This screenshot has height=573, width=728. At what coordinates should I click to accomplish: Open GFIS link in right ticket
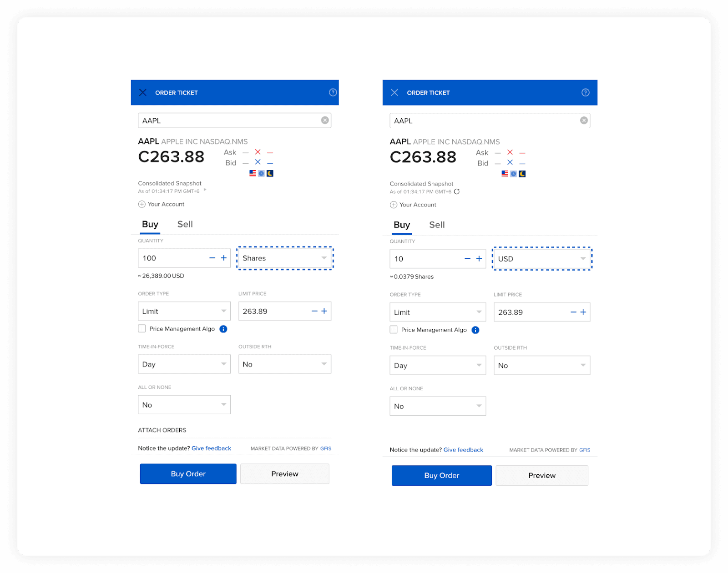click(585, 450)
